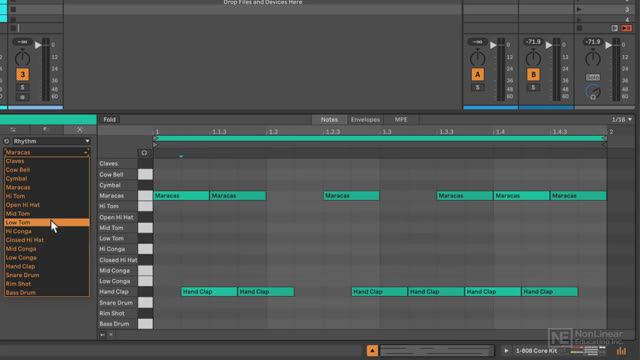Click the Stop All Clips button

580,28
